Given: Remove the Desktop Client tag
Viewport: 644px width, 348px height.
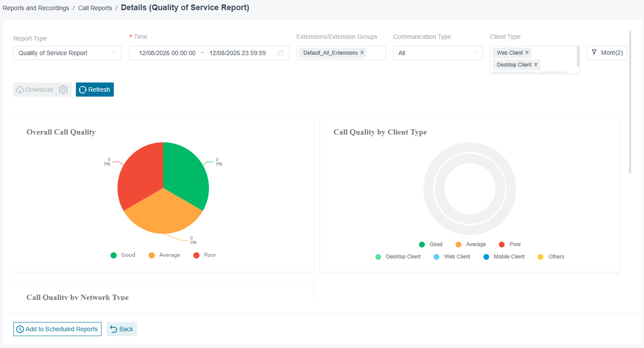Looking at the screenshot, I should pos(536,64).
